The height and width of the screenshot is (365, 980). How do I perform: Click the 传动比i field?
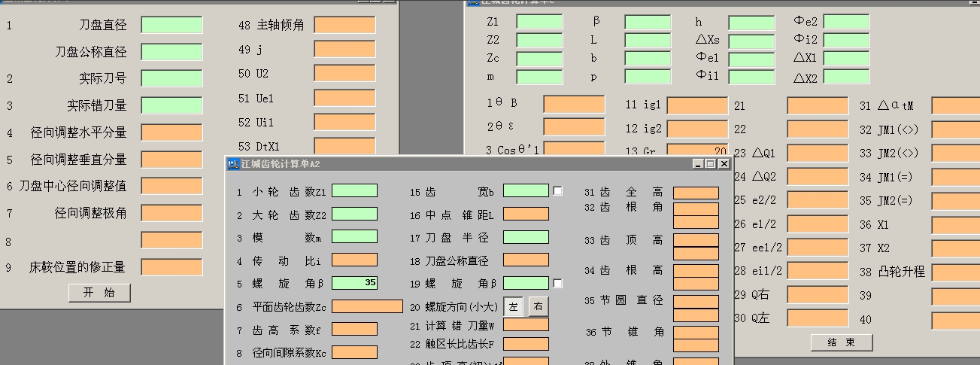tap(354, 260)
